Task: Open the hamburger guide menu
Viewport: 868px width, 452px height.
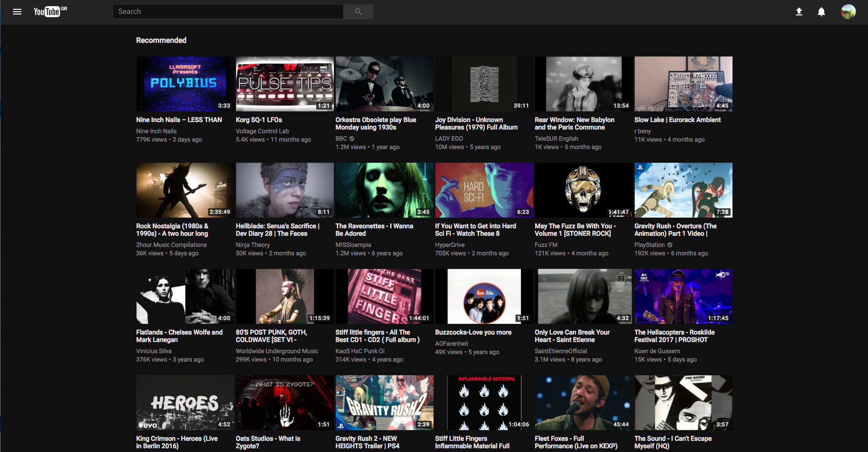Action: click(17, 12)
